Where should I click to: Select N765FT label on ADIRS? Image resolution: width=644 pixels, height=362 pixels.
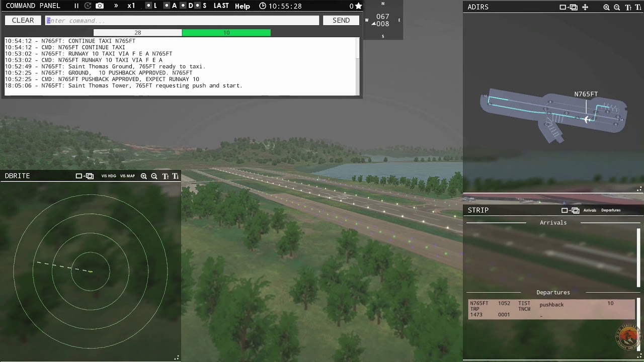[586, 94]
